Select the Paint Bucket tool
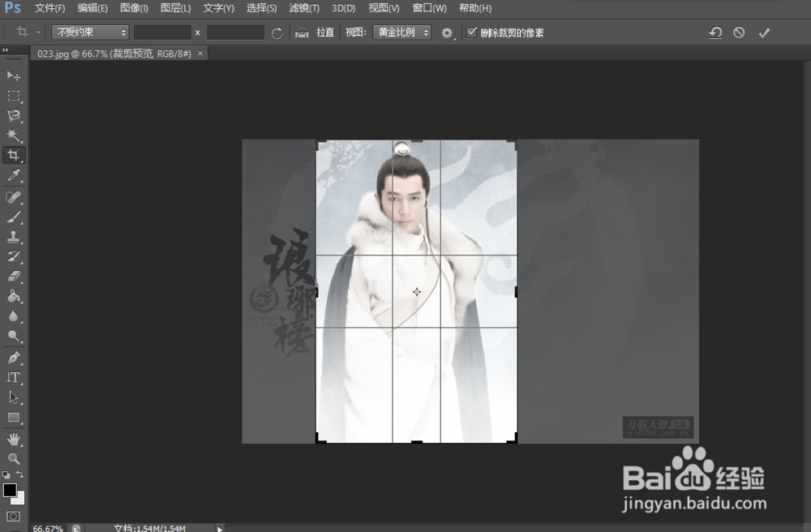Screen dimensions: 811x532 point(14,296)
